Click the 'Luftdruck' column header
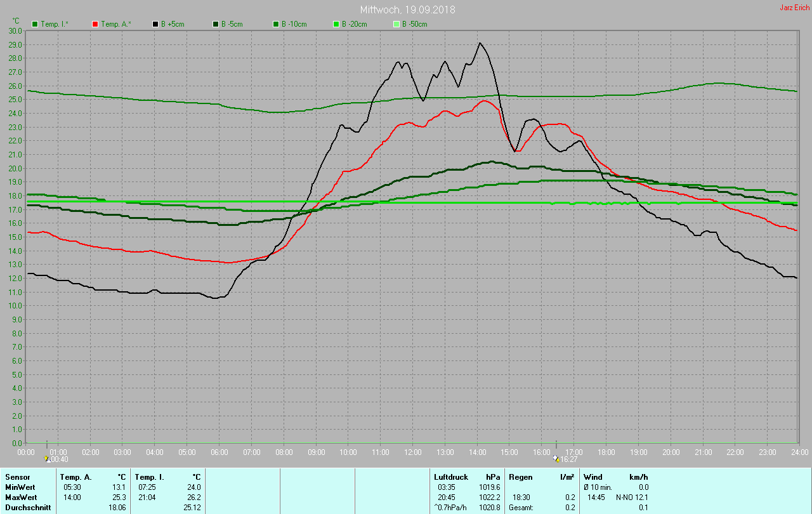The width and height of the screenshot is (812, 514). (451, 477)
